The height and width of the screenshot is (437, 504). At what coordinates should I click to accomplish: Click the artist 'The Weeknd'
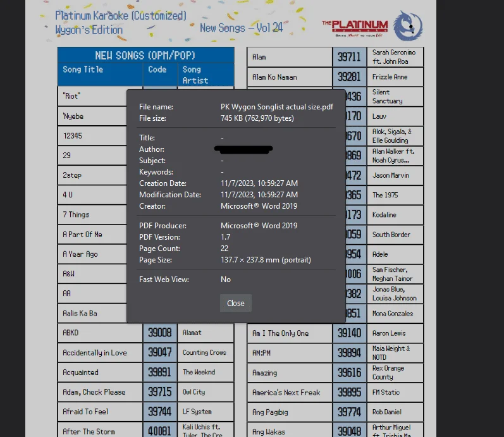click(199, 372)
